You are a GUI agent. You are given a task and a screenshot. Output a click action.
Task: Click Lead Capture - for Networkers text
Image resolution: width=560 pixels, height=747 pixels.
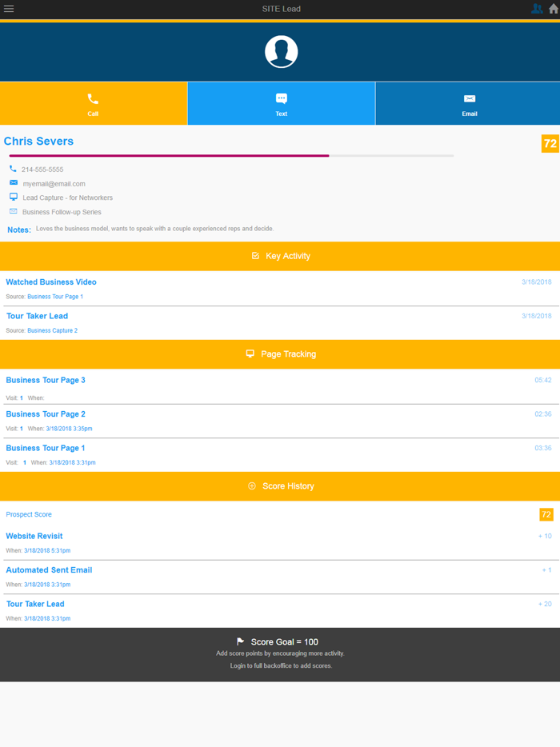pos(68,198)
